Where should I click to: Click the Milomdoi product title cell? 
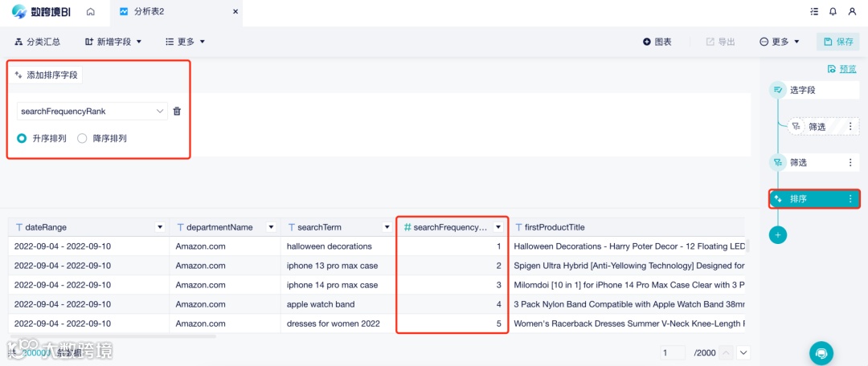pos(626,285)
